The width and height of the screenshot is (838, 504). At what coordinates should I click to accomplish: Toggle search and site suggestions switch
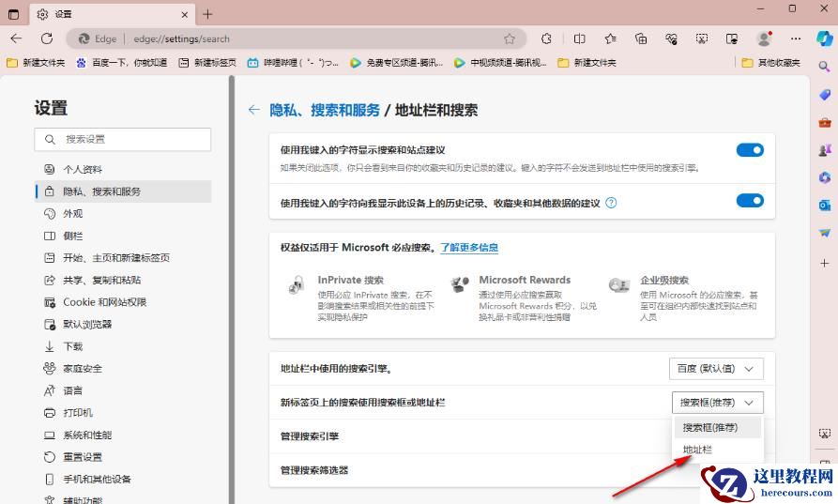(x=750, y=150)
